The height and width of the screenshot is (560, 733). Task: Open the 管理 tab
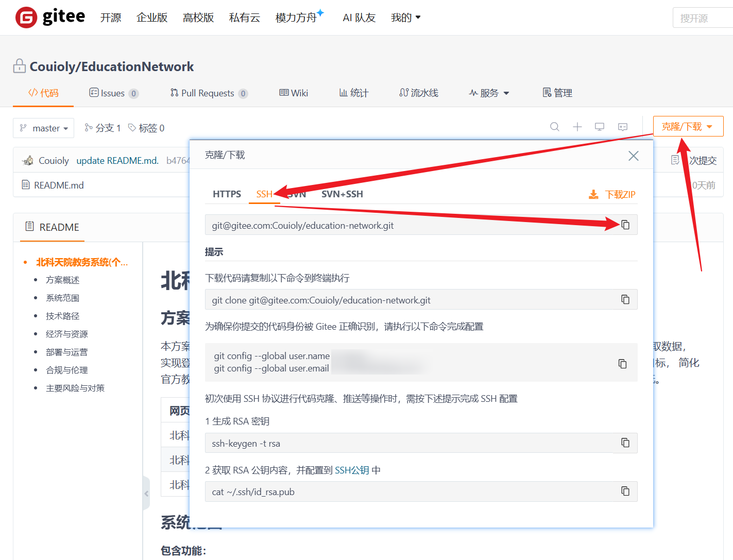557,93
